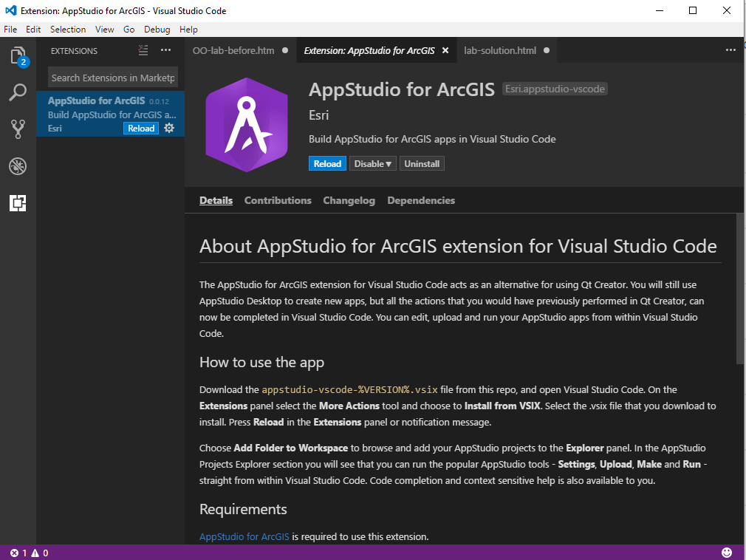Open the Help menu
Screen dimensions: 746x560
pyautogui.click(x=188, y=29)
